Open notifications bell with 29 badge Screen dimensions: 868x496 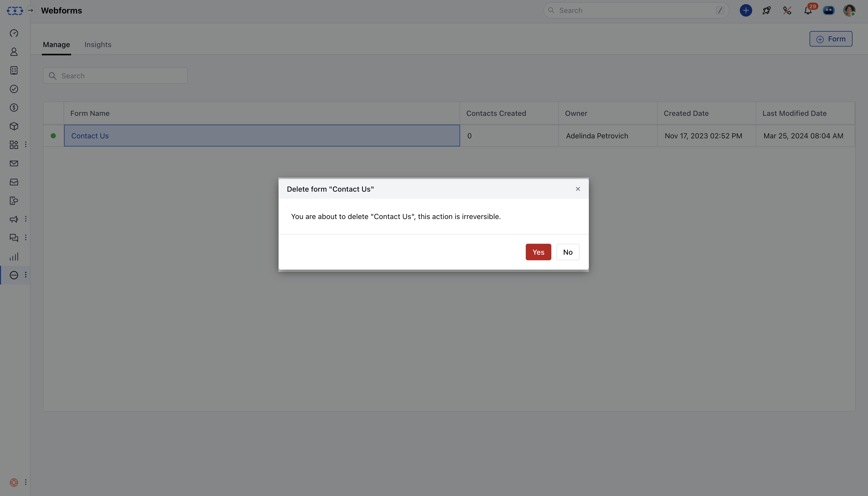(x=808, y=11)
